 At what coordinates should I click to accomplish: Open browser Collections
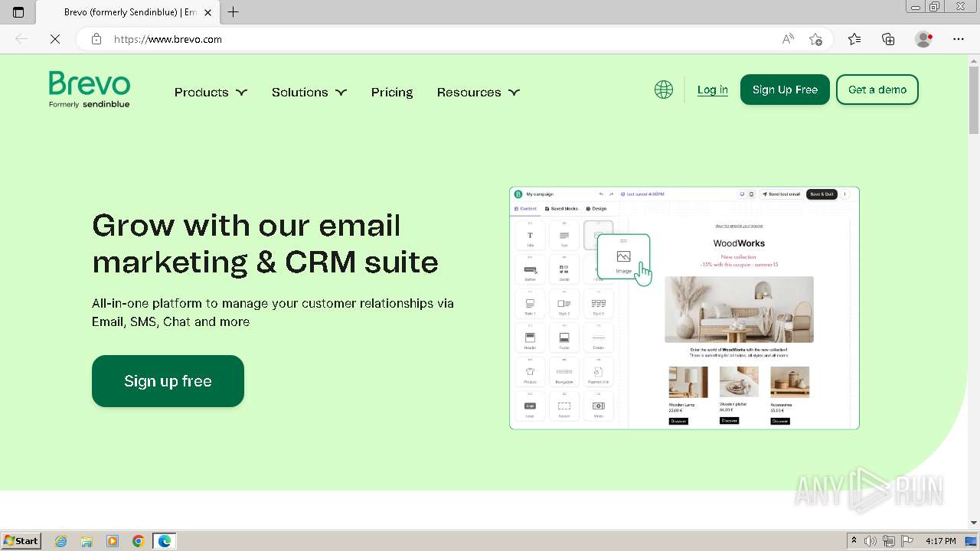tap(888, 39)
